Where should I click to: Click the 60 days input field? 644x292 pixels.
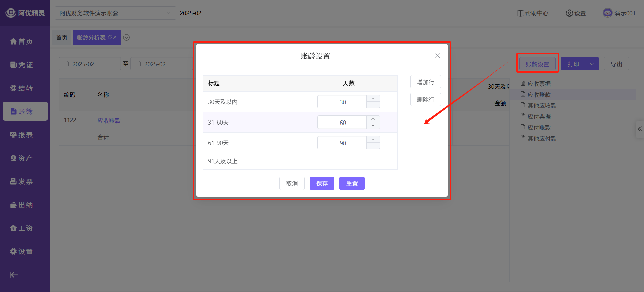tap(342, 123)
